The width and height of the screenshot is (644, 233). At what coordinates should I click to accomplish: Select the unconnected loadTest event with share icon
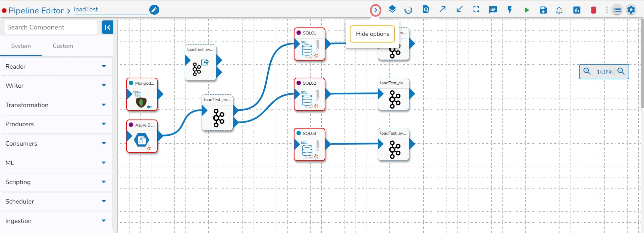pyautogui.click(x=201, y=63)
